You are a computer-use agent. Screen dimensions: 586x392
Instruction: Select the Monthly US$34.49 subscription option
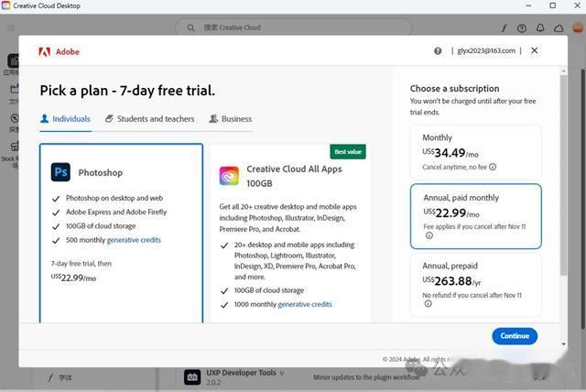pyautogui.click(x=475, y=152)
